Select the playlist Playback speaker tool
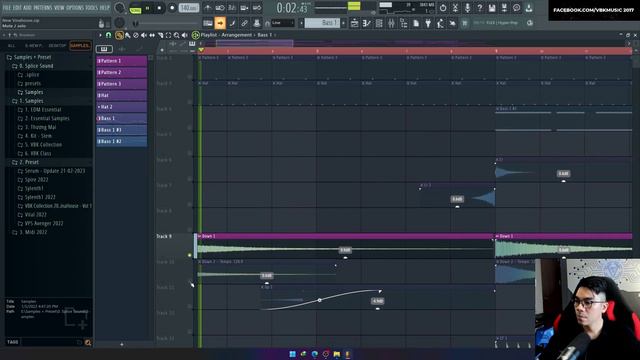 tap(185, 36)
